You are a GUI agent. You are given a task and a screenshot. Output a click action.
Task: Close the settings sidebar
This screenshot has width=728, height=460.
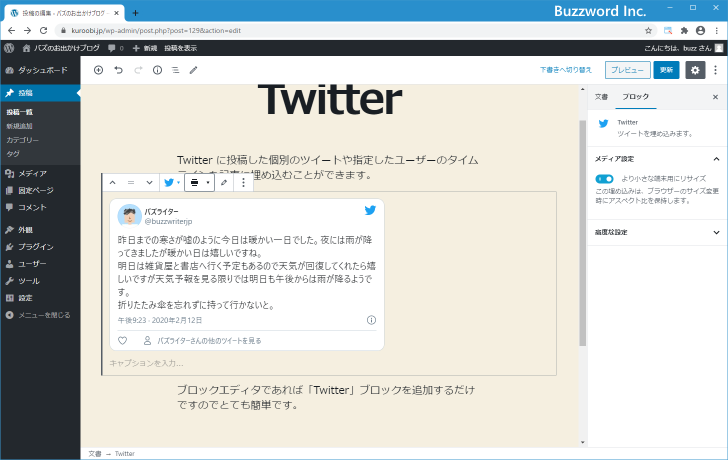[715, 97]
